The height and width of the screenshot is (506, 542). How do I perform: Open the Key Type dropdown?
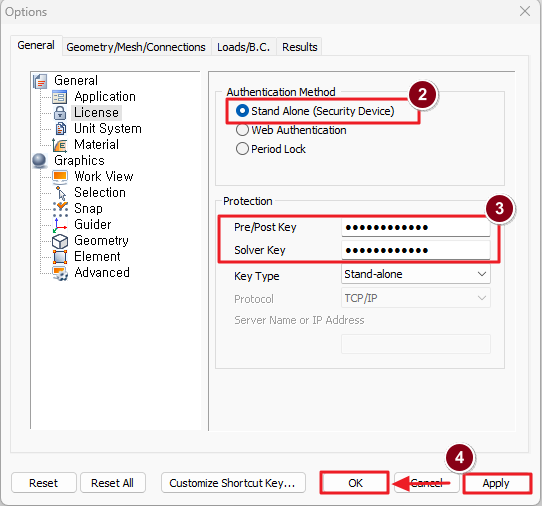point(415,274)
